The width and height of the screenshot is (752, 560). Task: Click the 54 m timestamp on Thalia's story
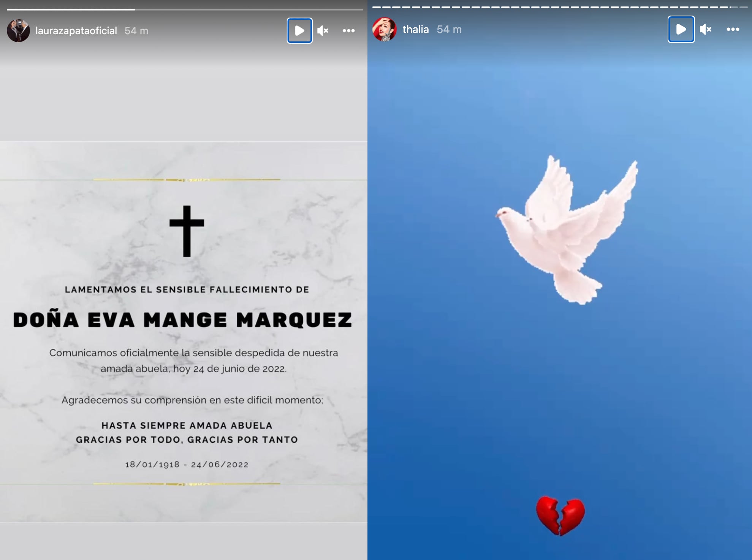[x=449, y=29]
